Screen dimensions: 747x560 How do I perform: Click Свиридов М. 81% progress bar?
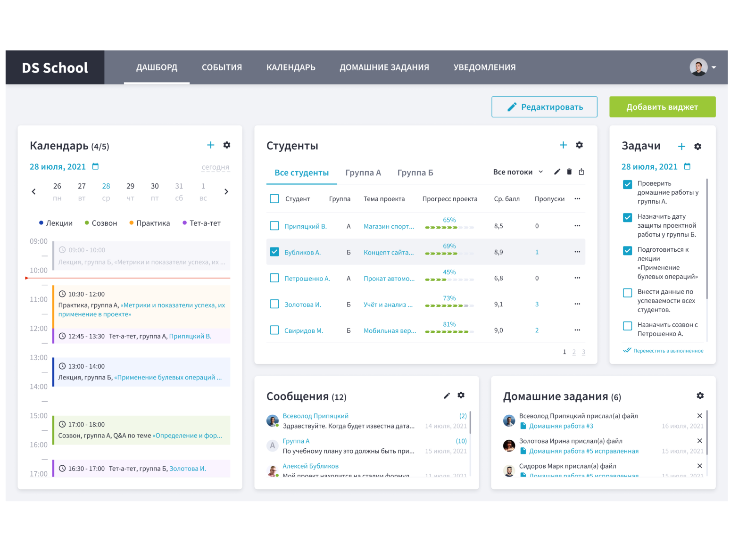(449, 331)
